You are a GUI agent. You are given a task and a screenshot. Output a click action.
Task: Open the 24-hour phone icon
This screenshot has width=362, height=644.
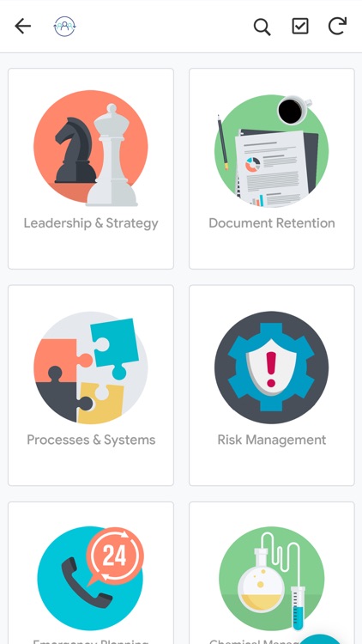coord(91,578)
